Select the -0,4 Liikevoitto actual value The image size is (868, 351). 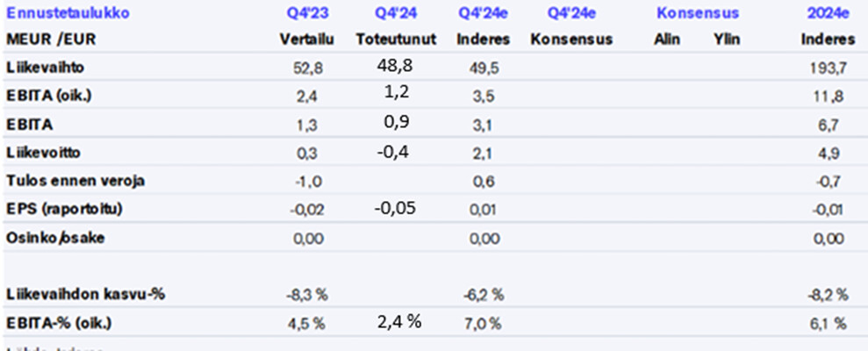tap(391, 150)
